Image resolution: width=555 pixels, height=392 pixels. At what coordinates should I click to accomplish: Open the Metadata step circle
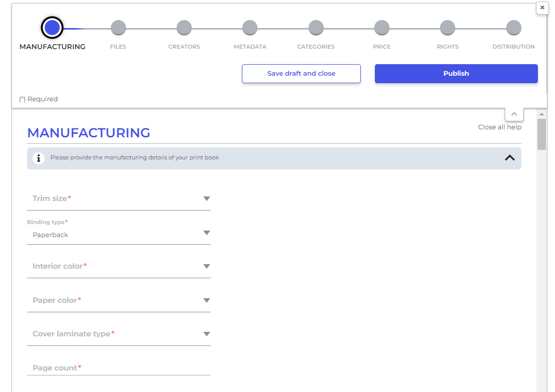pos(250,28)
